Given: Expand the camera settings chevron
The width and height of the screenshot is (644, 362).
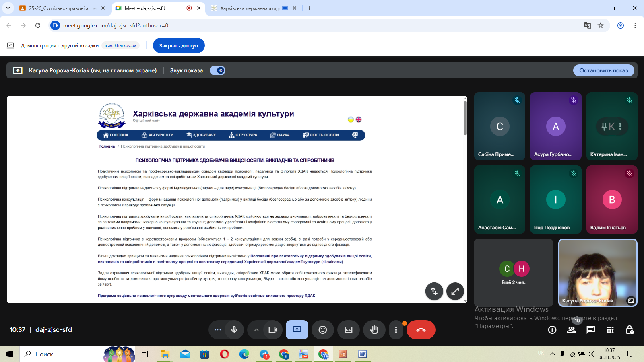Looking at the screenshot, I should [x=256, y=330].
